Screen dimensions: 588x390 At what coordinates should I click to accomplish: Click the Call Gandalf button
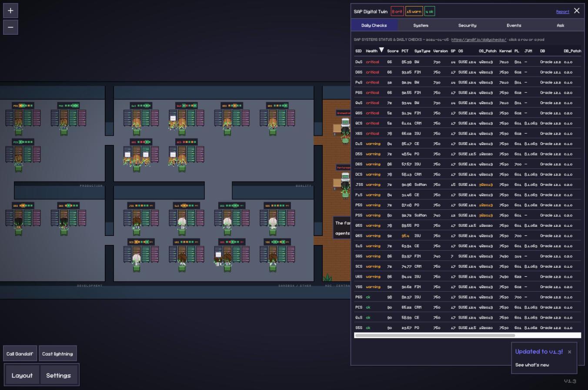[20, 354]
